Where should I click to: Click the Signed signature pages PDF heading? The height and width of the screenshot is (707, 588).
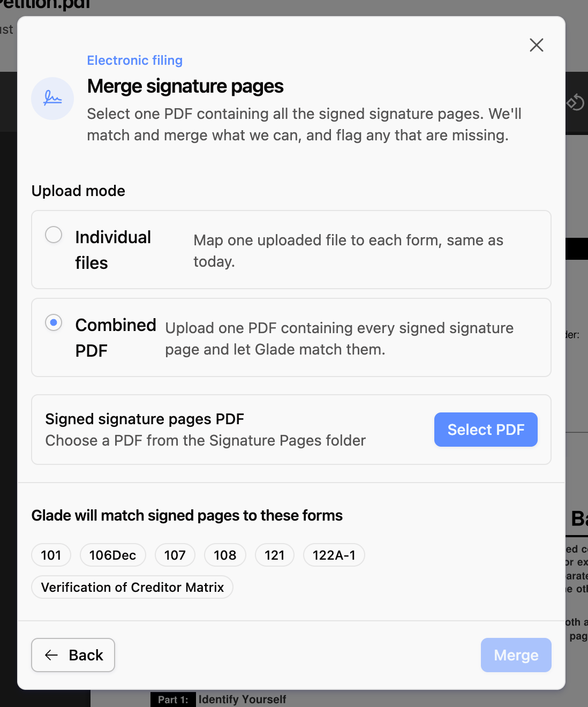(x=145, y=419)
